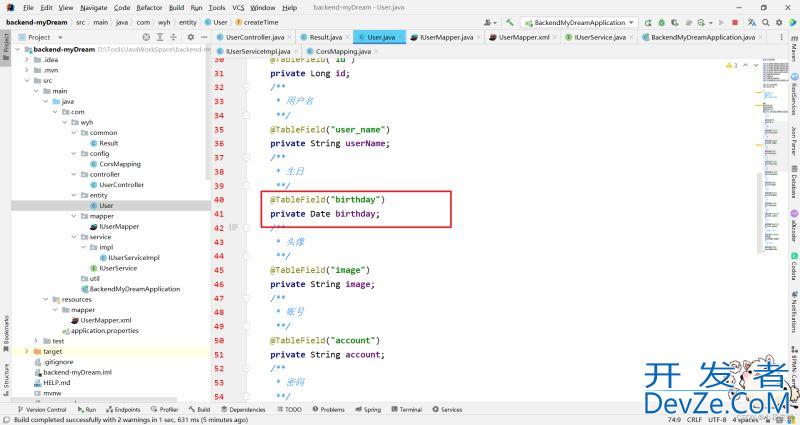Open the Run tool window
800x425 pixels.
point(87,409)
